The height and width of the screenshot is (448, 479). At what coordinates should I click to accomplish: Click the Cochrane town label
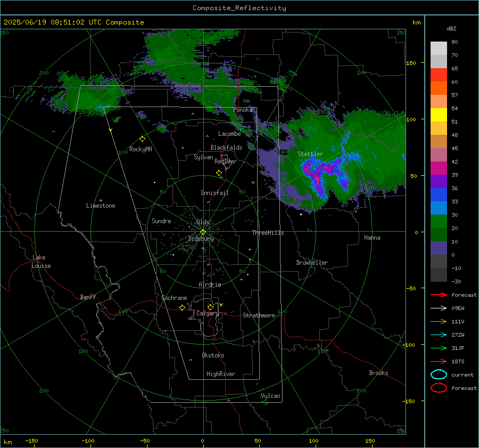click(x=174, y=298)
